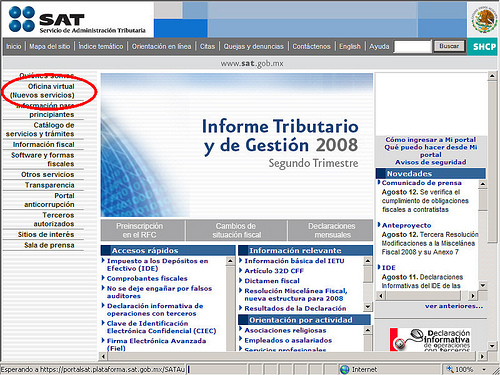The image size is (500, 375).
Task: Click Cambios de situación fiscal button
Action: [237, 230]
